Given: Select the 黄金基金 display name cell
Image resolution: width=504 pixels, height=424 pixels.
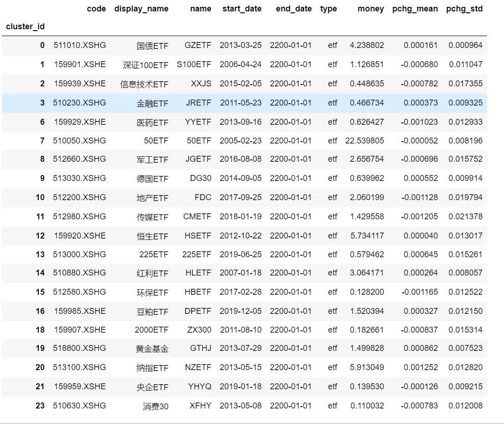Looking at the screenshot, I should [x=152, y=349].
